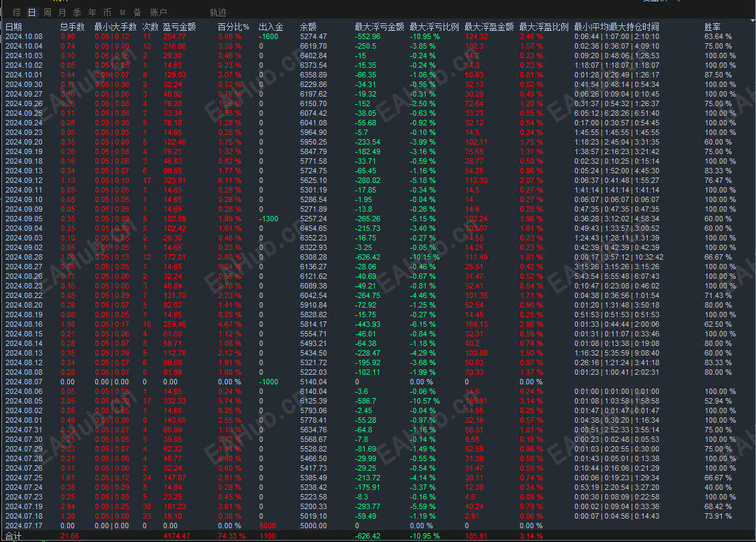The width and height of the screenshot is (756, 542).
Task: Sort by the 日期 column header
Action: pyautogui.click(x=14, y=27)
